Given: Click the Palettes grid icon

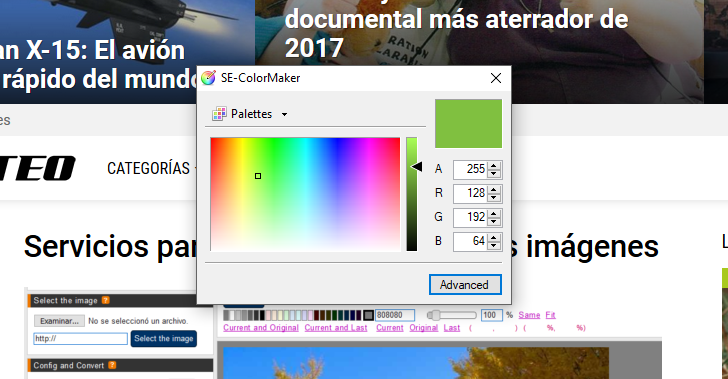Looking at the screenshot, I should click(219, 114).
